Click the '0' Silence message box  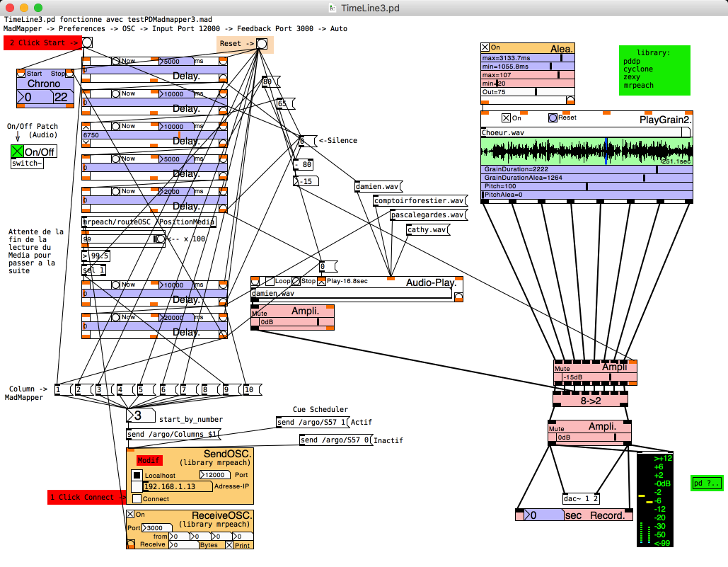tap(307, 141)
